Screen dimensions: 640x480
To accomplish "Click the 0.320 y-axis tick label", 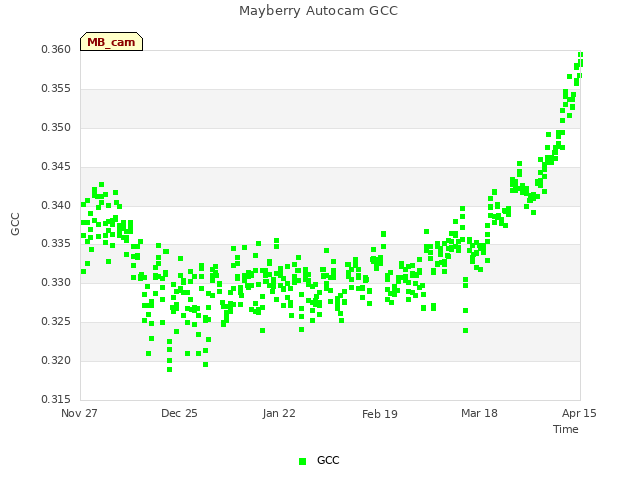I will coord(56,360).
